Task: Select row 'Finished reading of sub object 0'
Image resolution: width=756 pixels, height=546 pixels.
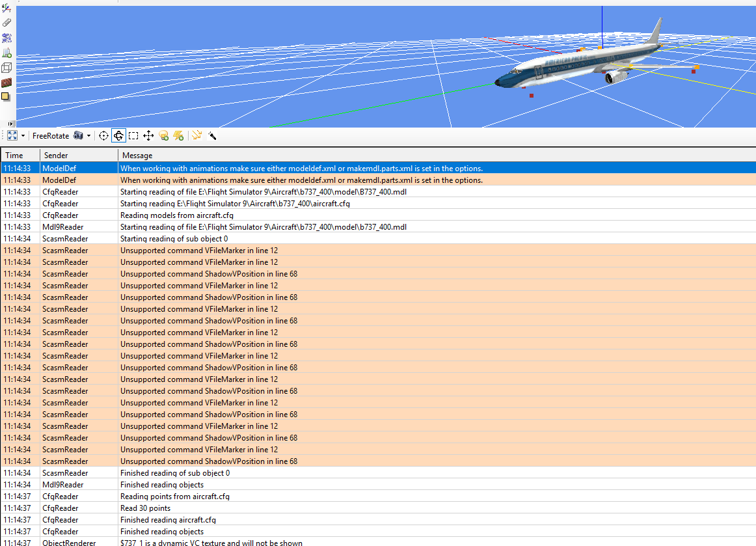Action: 378,473
